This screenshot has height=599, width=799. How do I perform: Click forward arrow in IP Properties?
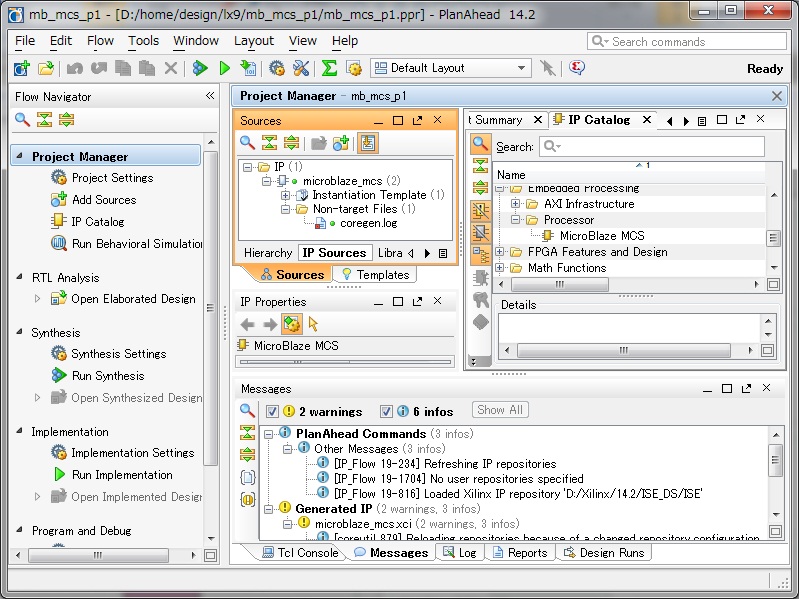pos(270,324)
